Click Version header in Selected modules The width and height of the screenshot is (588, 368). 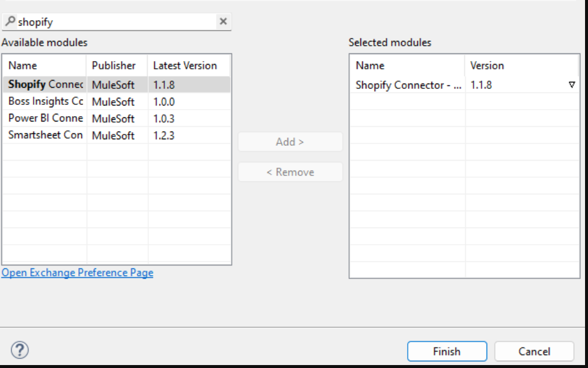point(522,65)
